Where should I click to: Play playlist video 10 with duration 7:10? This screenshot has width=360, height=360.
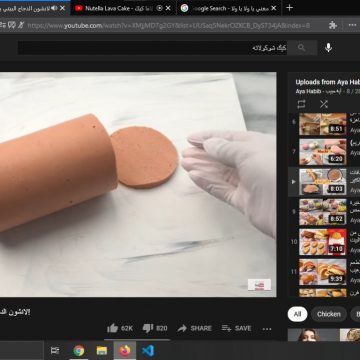click(x=322, y=242)
